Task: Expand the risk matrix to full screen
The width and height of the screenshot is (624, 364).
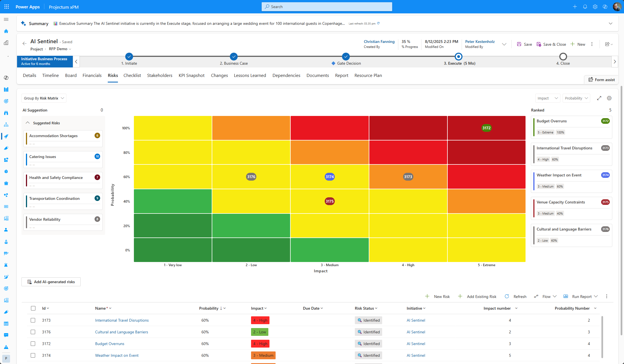Action: coord(599,98)
